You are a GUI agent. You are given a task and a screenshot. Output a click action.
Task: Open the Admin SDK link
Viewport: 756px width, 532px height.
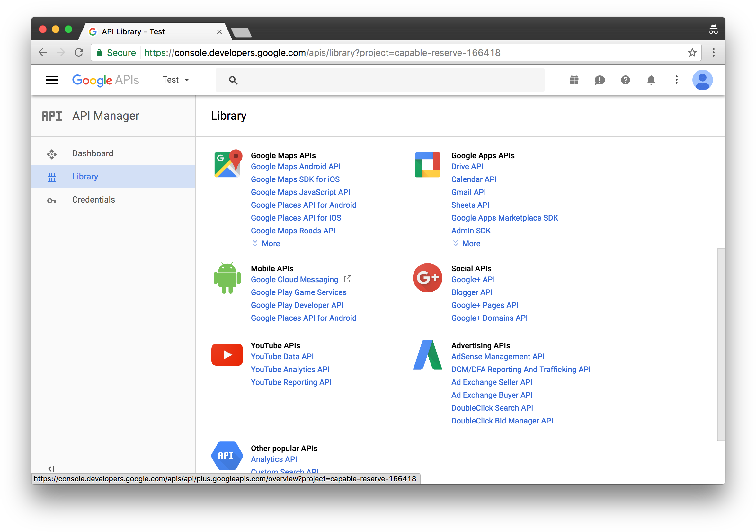click(x=471, y=231)
